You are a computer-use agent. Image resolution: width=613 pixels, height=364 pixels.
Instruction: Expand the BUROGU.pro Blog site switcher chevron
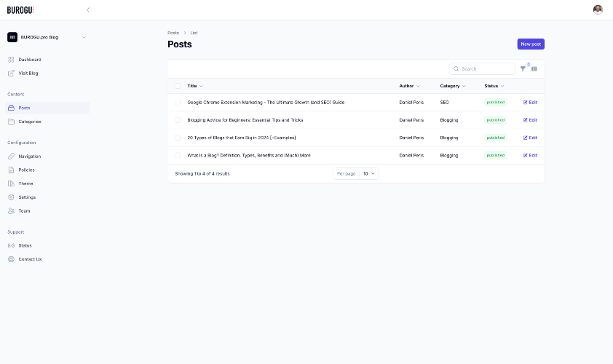click(84, 38)
